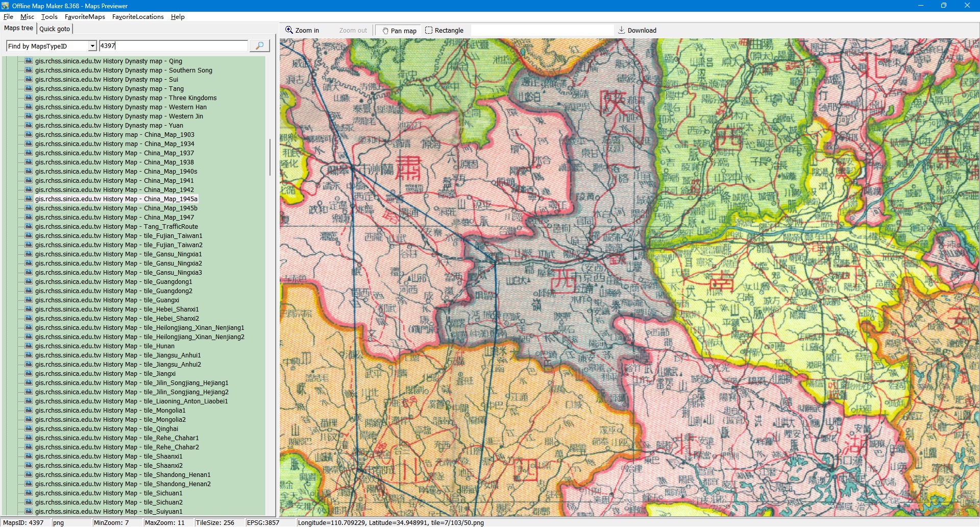Click the maps tree vertical scrollbar
Screen dimensions: 980x527
pyautogui.click(x=270, y=157)
